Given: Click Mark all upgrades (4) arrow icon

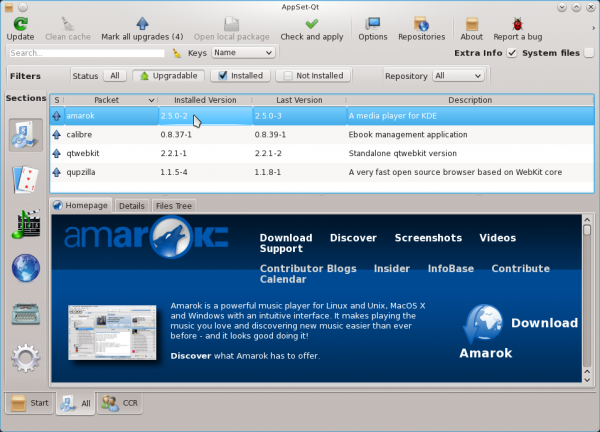Looking at the screenshot, I should tap(142, 24).
